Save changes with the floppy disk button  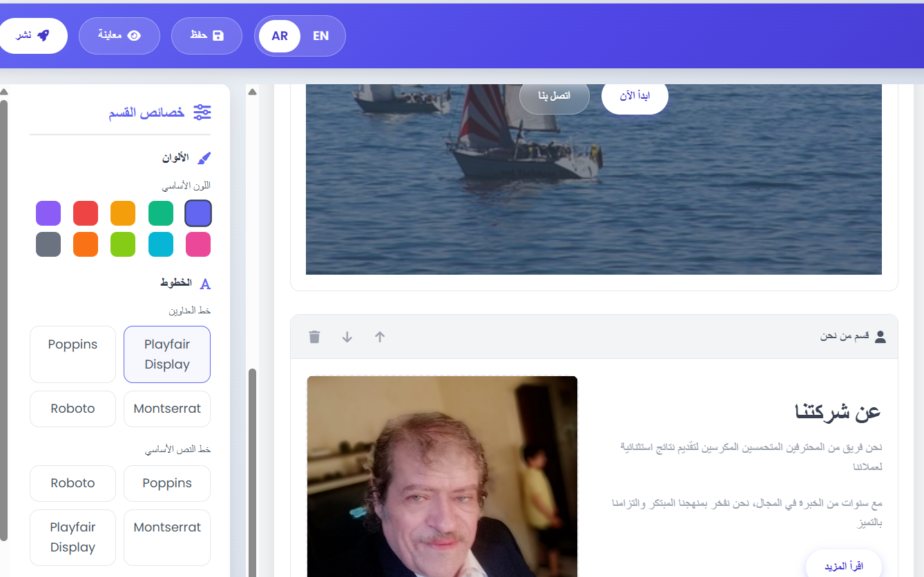click(x=206, y=36)
